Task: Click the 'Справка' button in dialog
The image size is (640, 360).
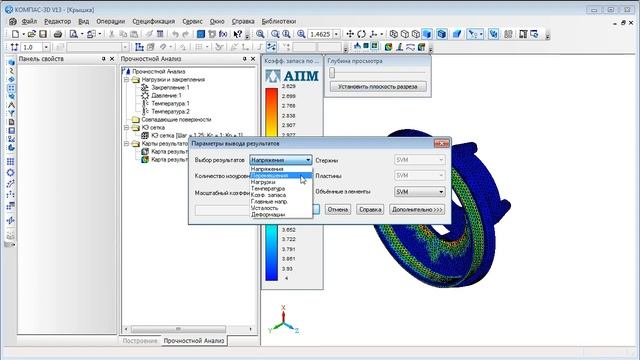Action: click(370, 209)
